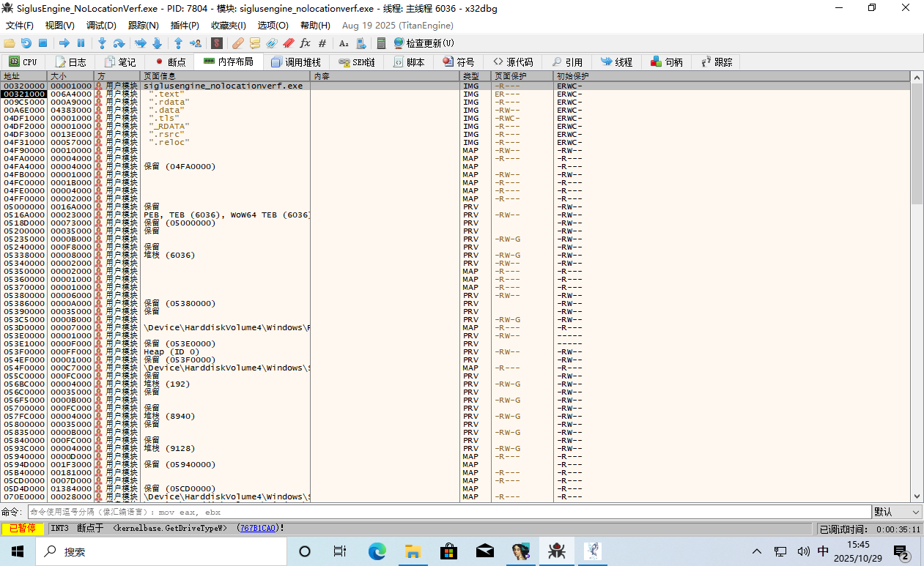Click the fx functions icon

pos(306,43)
